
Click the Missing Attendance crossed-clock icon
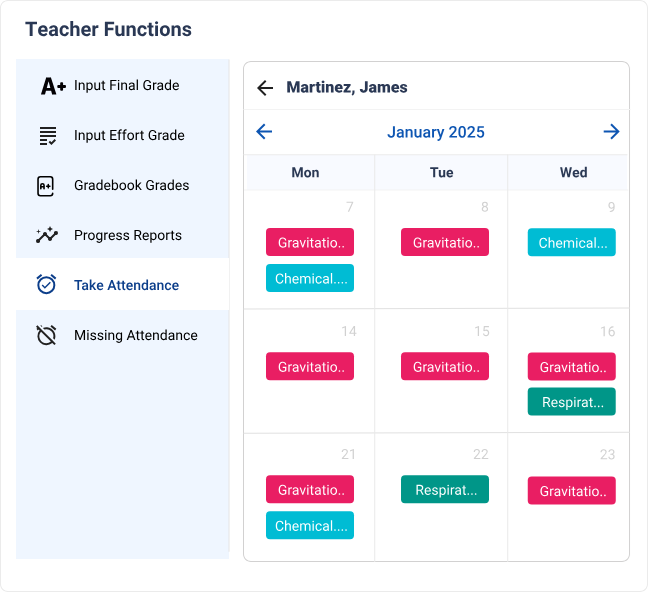click(46, 335)
